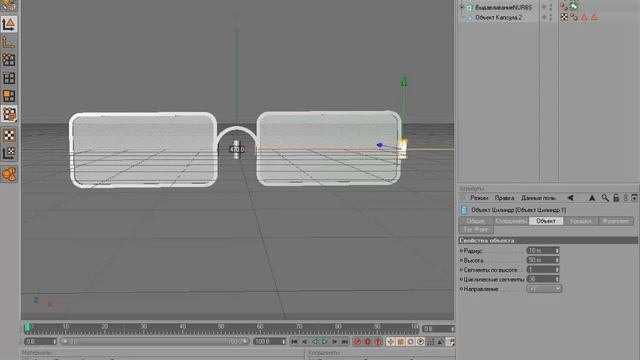Click the search magnifier in attributes panel
The image size is (640, 360).
click(605, 198)
